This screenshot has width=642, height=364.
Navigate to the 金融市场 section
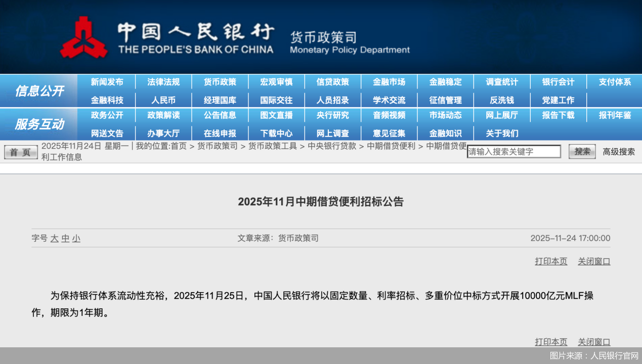click(x=390, y=81)
